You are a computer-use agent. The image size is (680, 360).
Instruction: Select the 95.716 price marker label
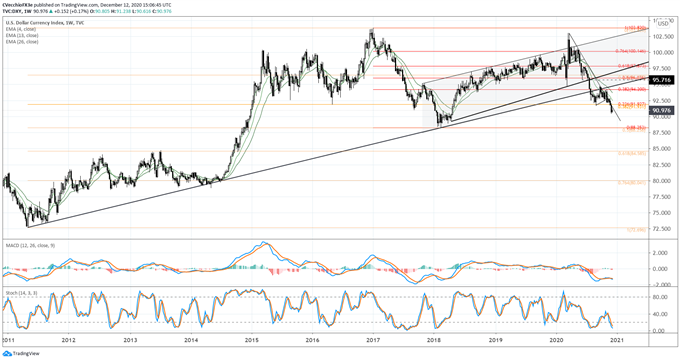click(x=661, y=80)
